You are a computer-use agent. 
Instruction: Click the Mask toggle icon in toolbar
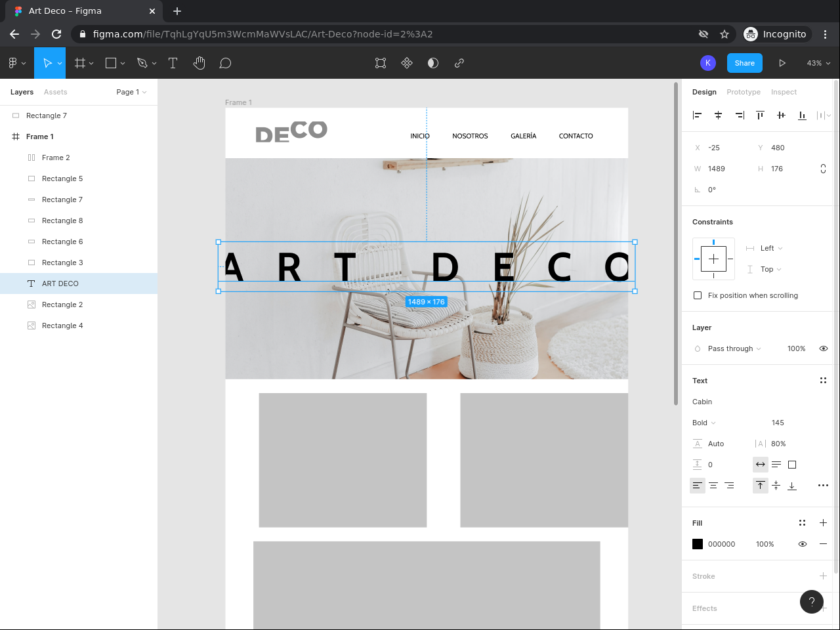pyautogui.click(x=433, y=63)
